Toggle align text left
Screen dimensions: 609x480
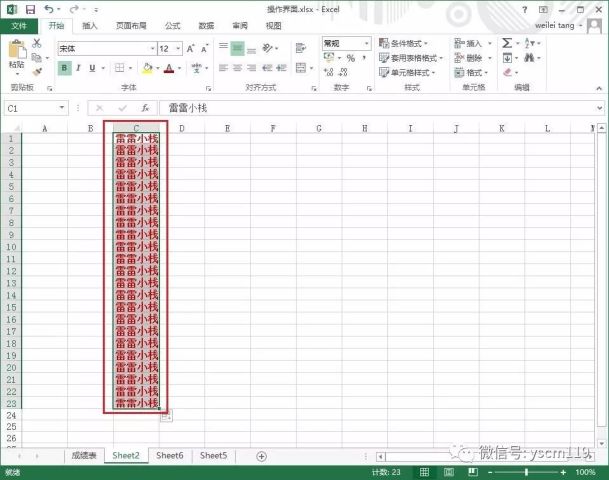pos(223,68)
